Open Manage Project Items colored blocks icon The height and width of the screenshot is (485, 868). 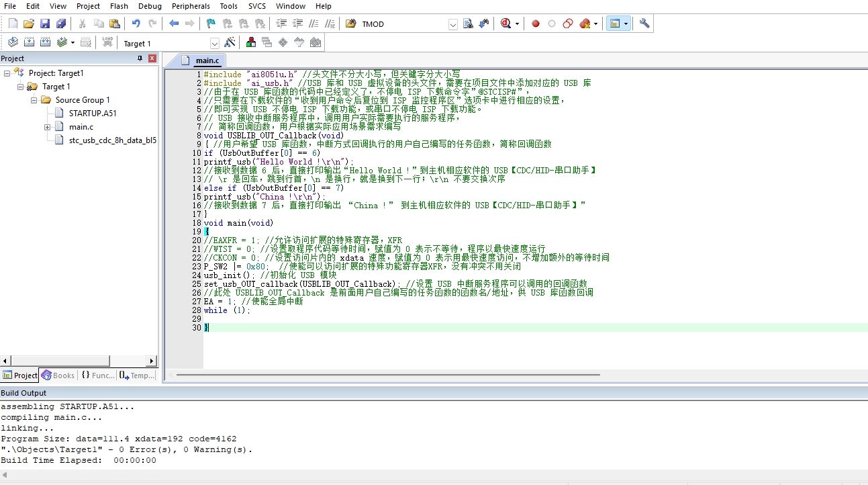(x=251, y=42)
